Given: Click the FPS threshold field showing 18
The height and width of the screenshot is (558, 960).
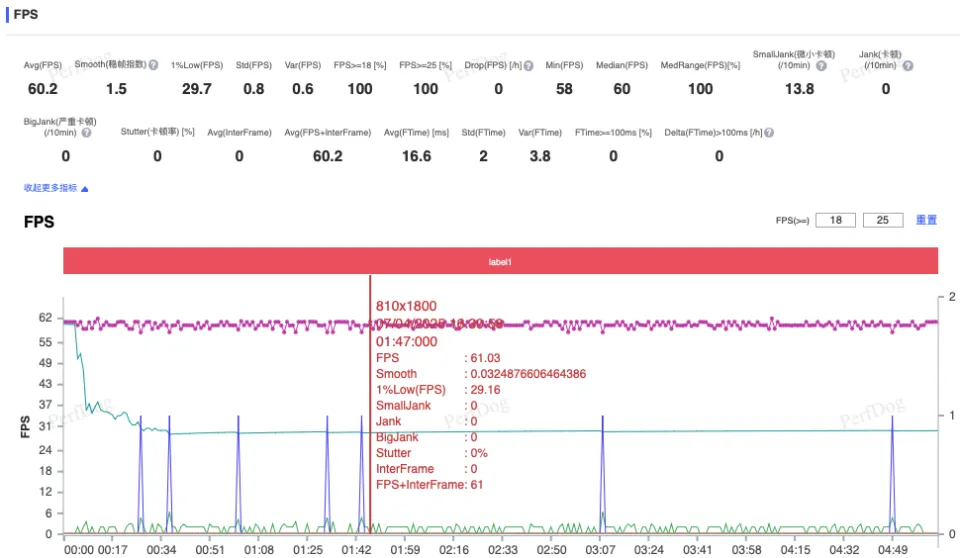Looking at the screenshot, I should (837, 220).
